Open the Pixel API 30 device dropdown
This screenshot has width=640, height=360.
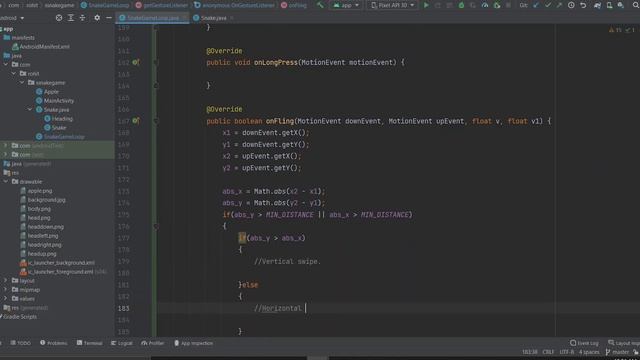click(392, 5)
